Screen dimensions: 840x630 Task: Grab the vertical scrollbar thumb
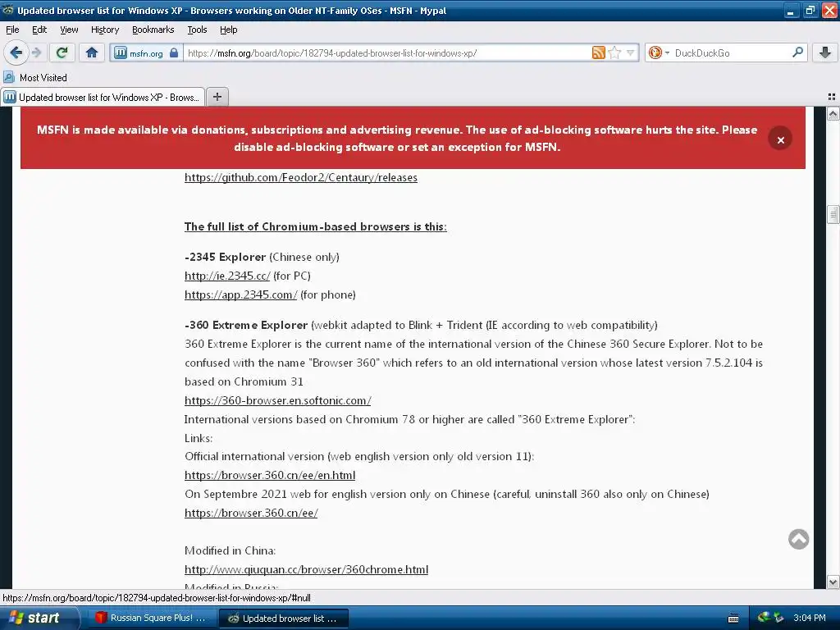833,214
